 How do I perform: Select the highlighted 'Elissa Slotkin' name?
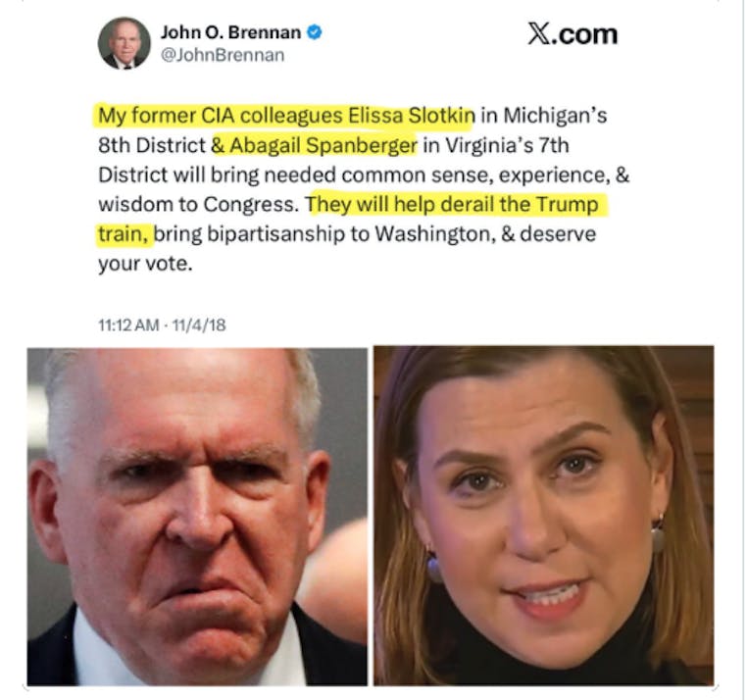tap(411, 116)
